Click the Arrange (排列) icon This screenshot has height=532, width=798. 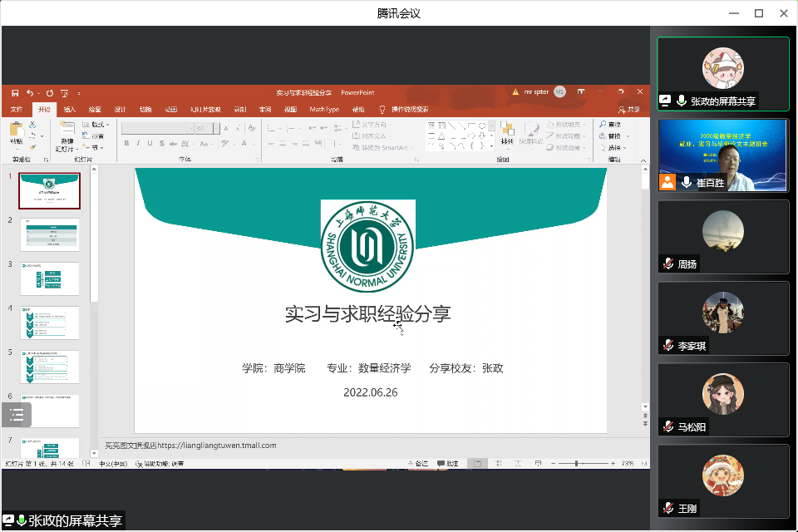point(507,129)
